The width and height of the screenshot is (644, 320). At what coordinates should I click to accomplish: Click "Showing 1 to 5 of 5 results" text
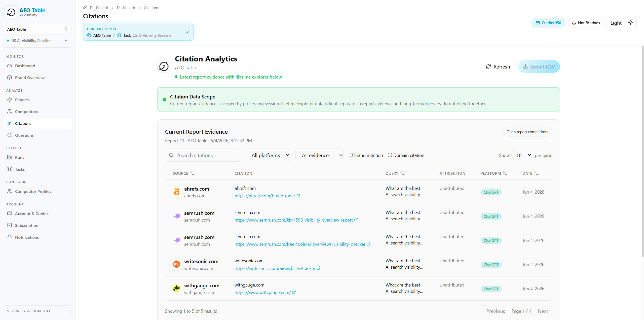191,311
